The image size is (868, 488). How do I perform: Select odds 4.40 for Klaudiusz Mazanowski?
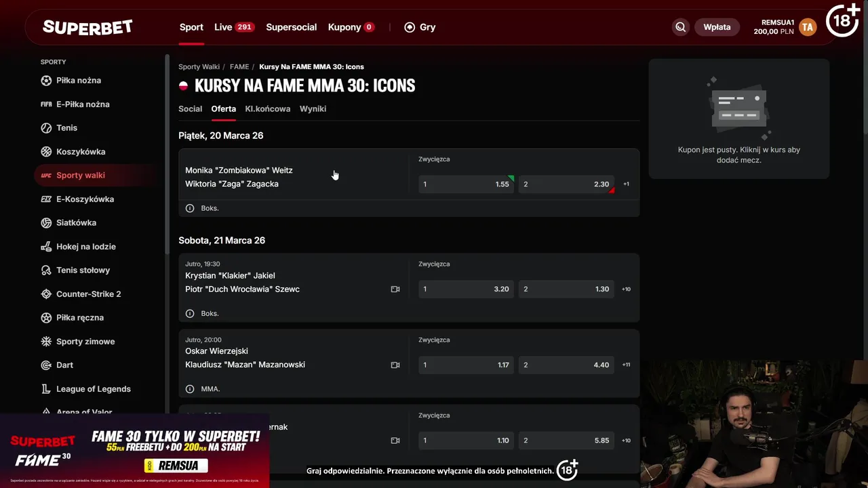pos(567,365)
